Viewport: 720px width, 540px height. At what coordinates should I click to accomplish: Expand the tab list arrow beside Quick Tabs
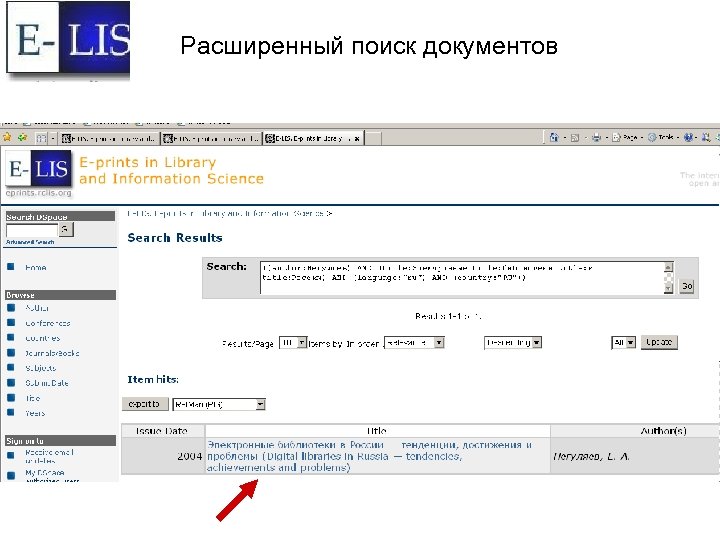[53, 138]
